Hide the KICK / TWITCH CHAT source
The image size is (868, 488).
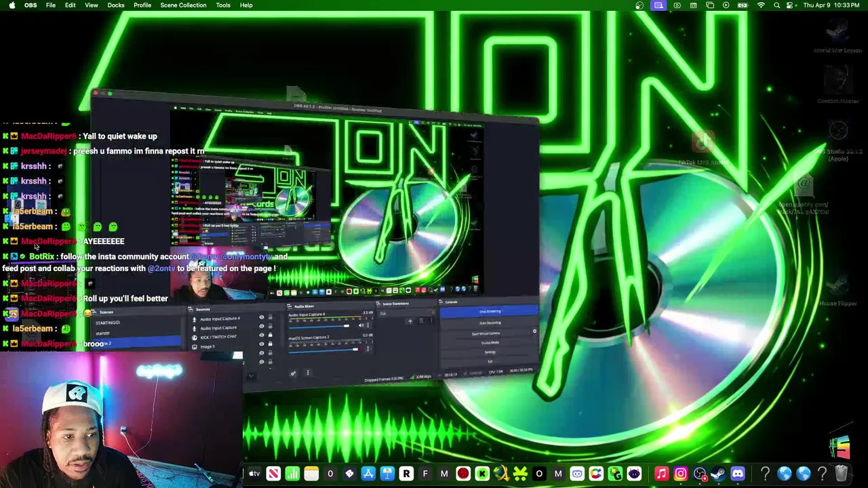point(262,335)
